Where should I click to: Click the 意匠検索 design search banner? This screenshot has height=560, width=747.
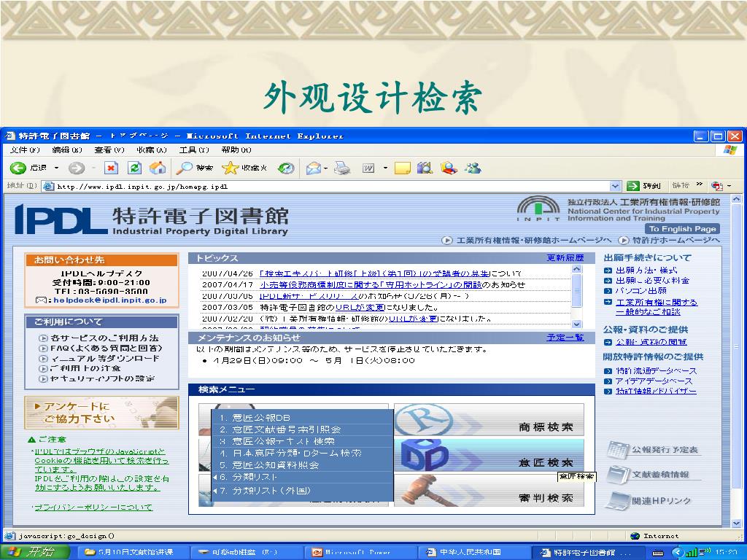489,456
